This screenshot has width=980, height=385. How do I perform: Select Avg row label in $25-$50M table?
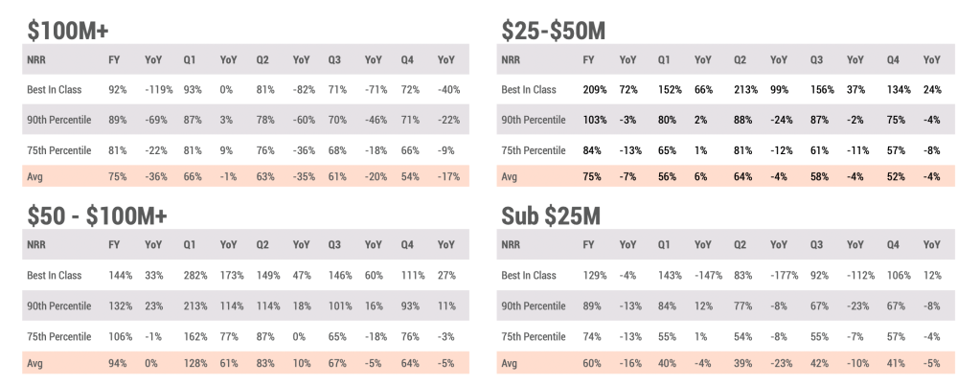click(x=511, y=177)
